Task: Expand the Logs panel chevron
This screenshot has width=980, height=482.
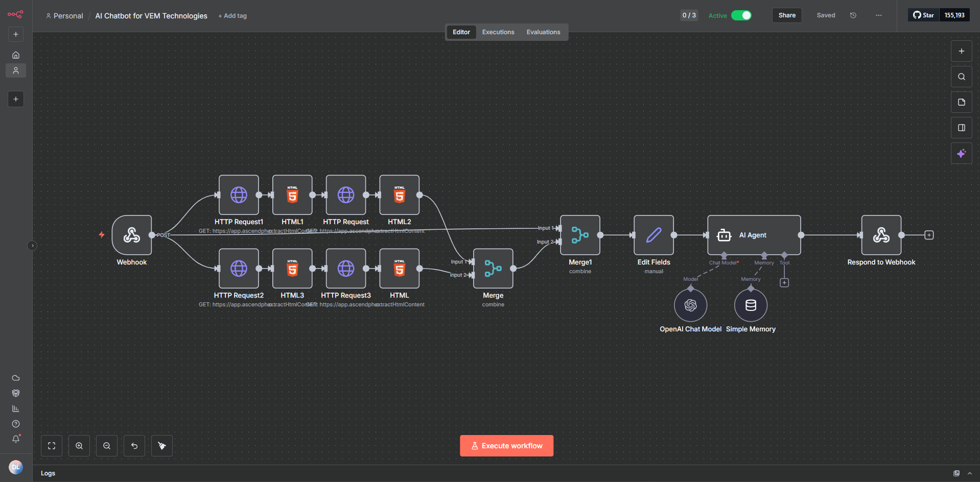Action: [970, 473]
